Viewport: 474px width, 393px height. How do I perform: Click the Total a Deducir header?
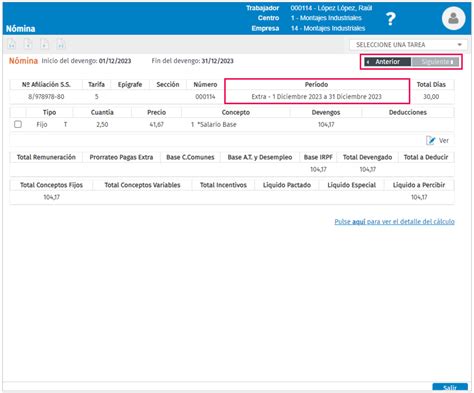[426, 157]
